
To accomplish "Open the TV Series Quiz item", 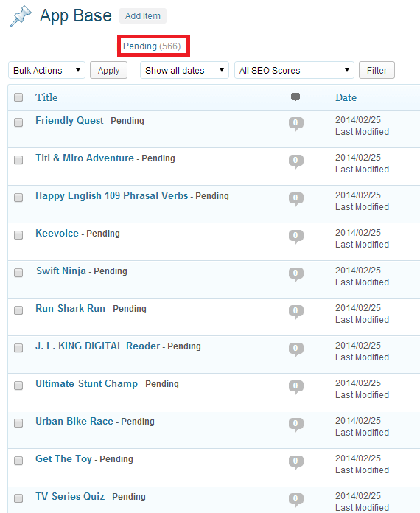I will 70,497.
